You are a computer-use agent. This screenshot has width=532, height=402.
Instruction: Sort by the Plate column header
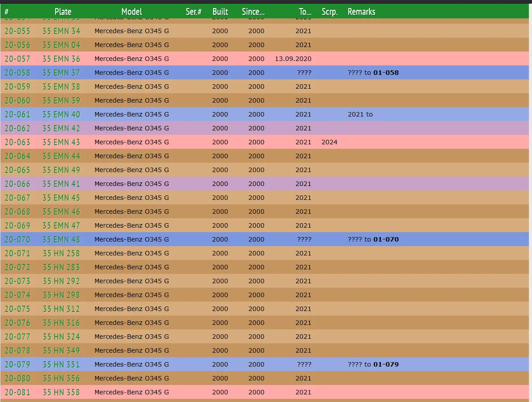[63, 12]
